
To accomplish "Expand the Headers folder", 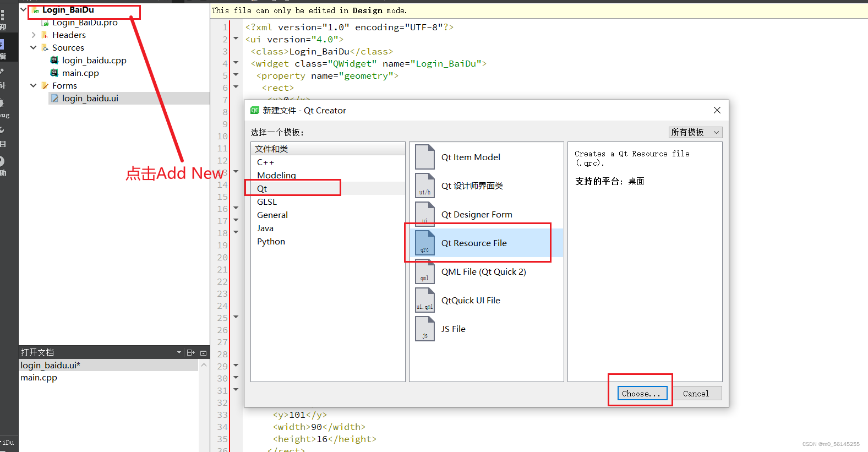I will (34, 35).
